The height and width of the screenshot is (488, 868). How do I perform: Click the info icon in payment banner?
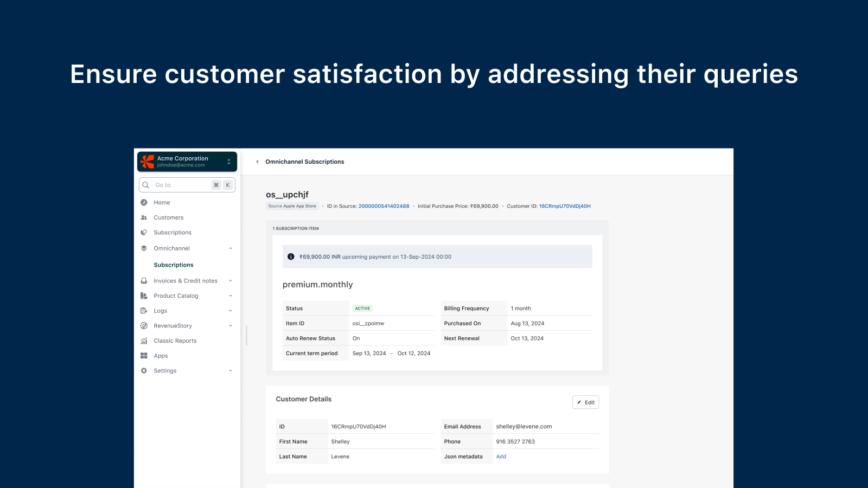pyautogui.click(x=291, y=257)
